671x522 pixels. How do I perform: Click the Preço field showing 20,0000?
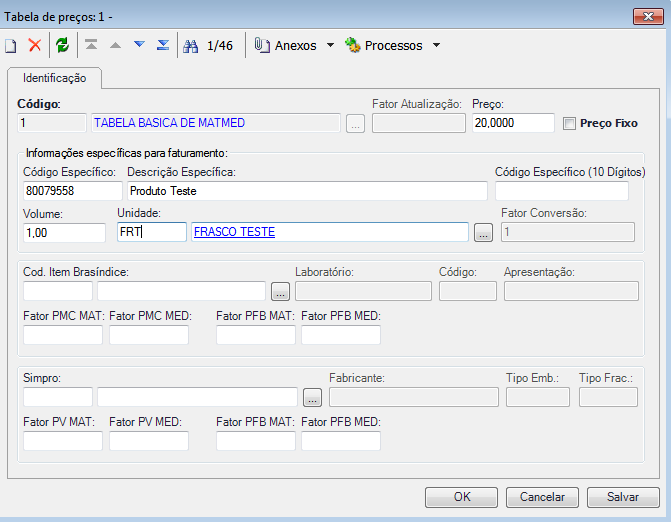(513, 123)
